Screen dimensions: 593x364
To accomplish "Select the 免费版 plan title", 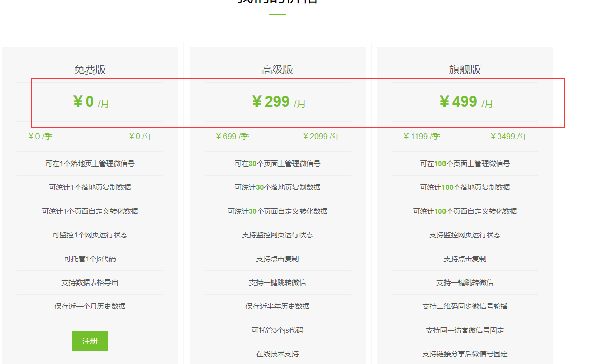I will (x=90, y=69).
